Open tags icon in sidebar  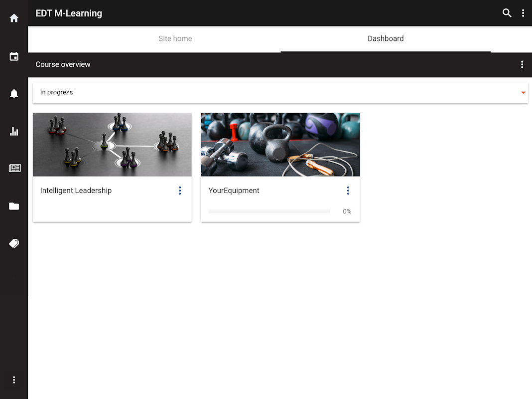click(x=14, y=243)
